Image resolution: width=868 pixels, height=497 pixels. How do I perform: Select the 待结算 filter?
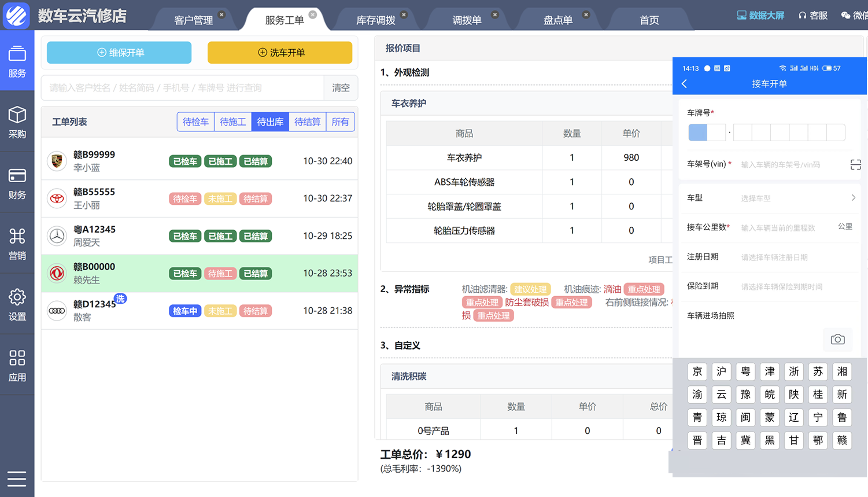(x=307, y=122)
